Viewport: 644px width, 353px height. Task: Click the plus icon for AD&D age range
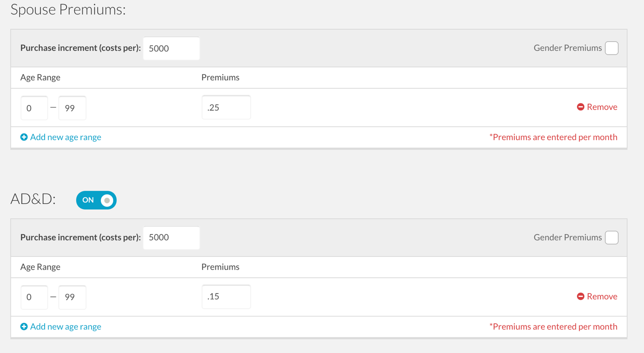[x=24, y=326]
